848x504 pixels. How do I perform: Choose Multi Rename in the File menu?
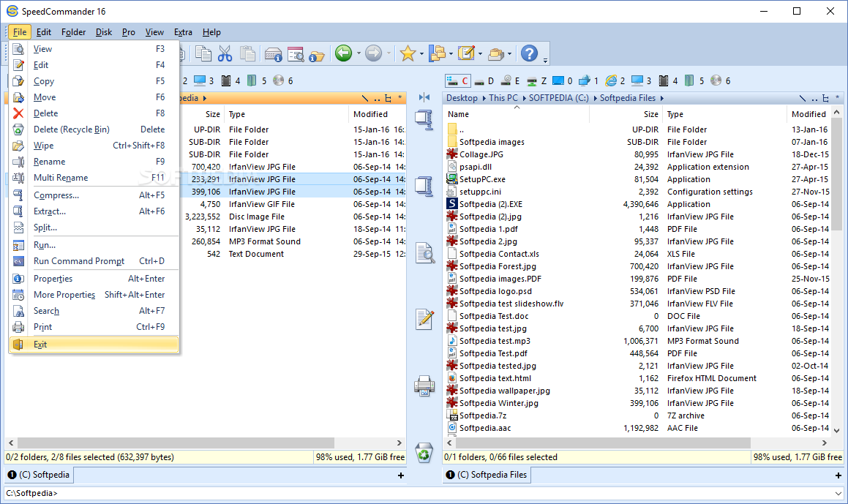pyautogui.click(x=94, y=177)
